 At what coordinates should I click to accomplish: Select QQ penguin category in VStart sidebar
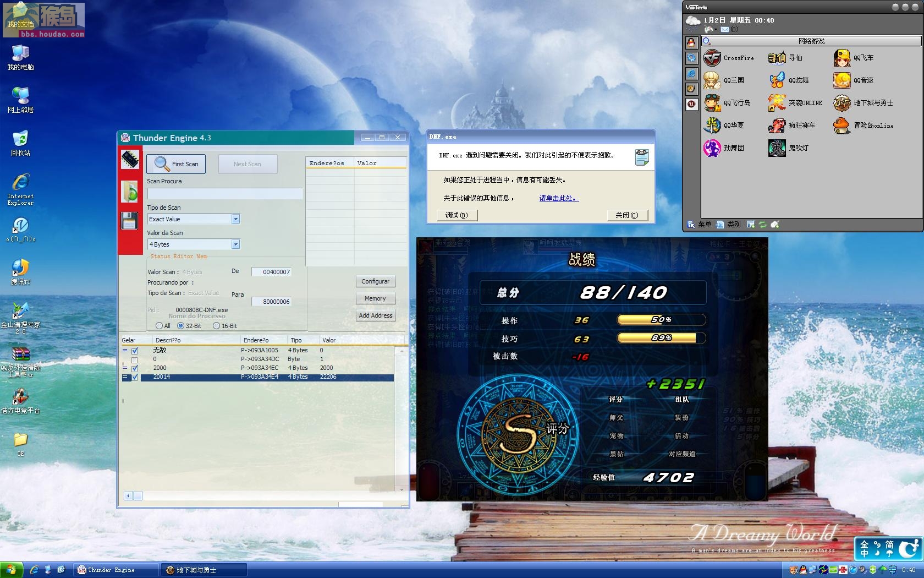coord(692,42)
